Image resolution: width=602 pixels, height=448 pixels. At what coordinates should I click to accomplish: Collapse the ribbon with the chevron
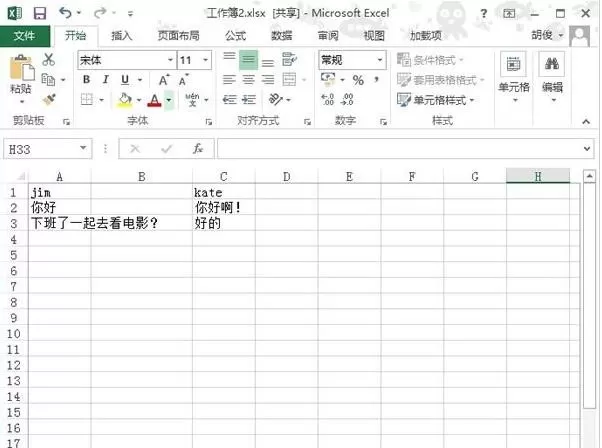[x=586, y=121]
